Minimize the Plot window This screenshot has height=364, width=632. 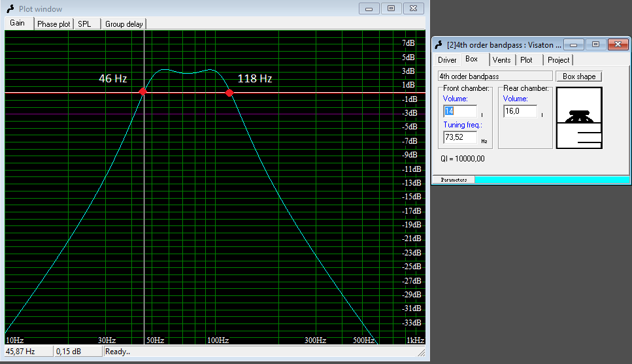(x=369, y=8)
